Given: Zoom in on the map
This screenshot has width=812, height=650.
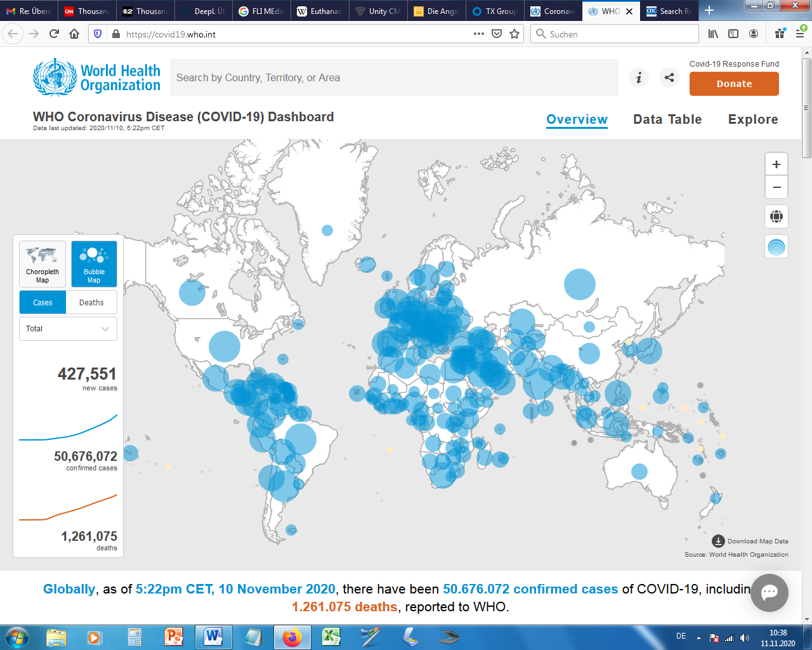Looking at the screenshot, I should [x=776, y=163].
